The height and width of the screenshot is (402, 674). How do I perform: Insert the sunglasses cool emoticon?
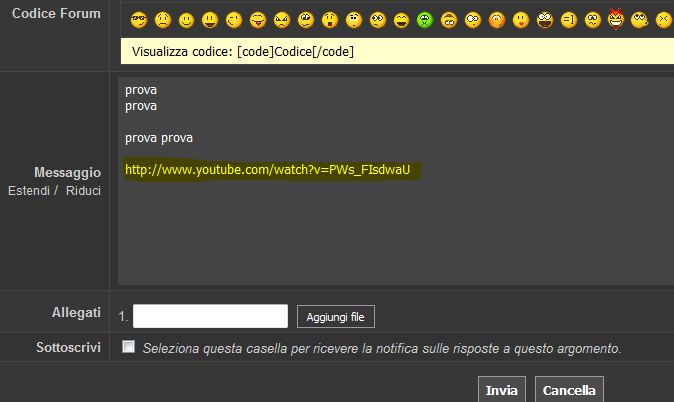139,20
